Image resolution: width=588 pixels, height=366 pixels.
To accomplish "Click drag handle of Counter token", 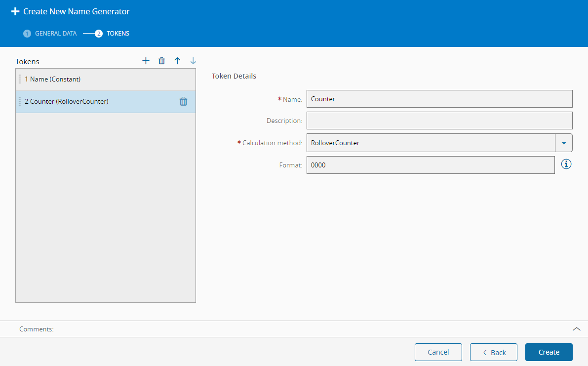I will pos(20,101).
